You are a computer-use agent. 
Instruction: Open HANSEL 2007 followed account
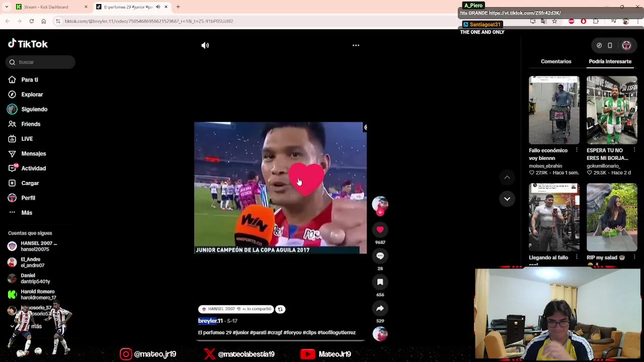[33, 246]
